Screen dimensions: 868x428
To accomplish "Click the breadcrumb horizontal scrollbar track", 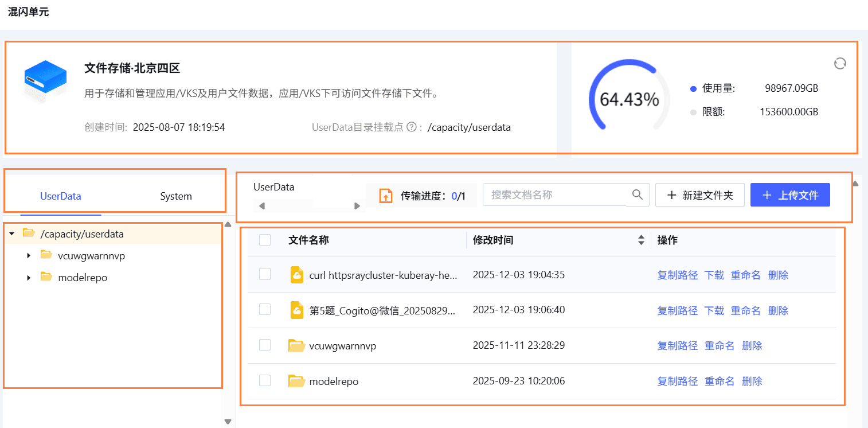I will (310, 206).
